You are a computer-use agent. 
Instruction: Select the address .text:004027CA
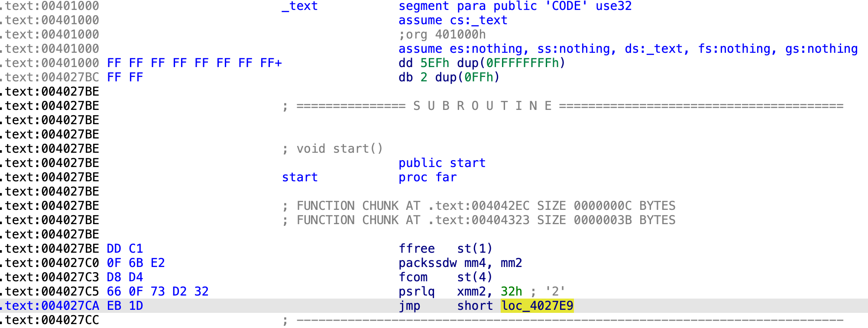click(x=50, y=306)
